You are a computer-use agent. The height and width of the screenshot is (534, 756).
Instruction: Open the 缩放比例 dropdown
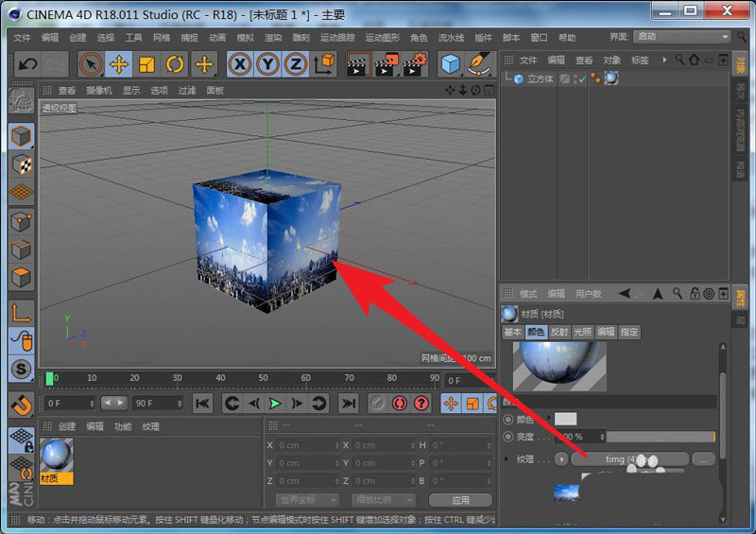pos(383,500)
